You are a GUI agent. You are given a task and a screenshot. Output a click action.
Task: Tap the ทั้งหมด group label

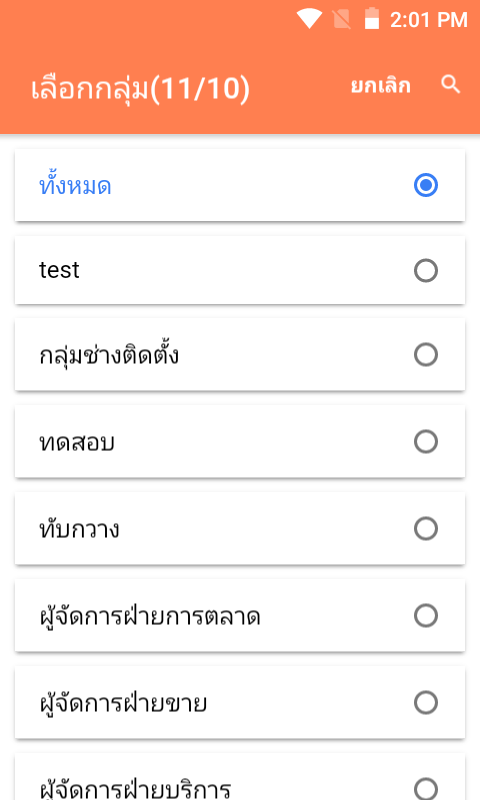point(75,185)
